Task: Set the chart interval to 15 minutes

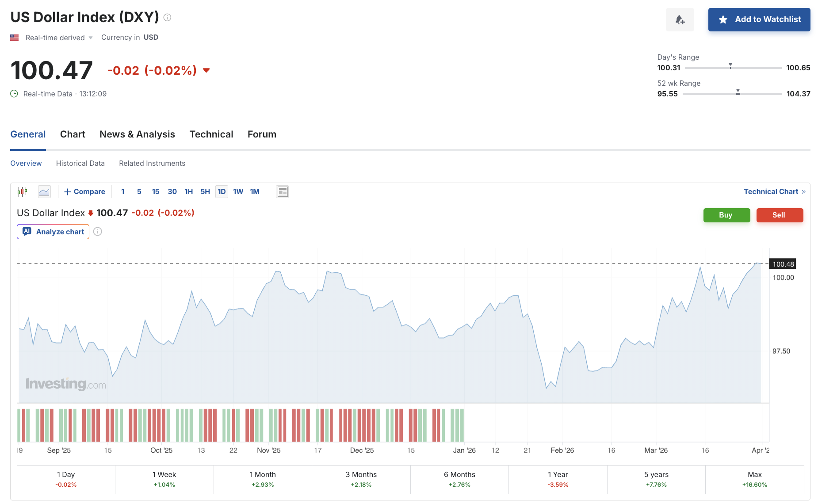Action: (156, 191)
